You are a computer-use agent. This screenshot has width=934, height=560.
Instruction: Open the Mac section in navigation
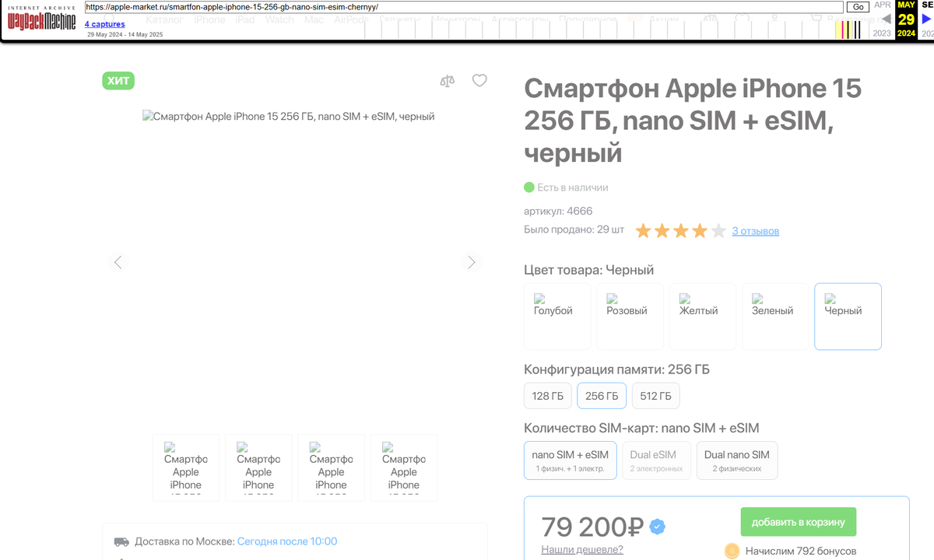pyautogui.click(x=314, y=19)
